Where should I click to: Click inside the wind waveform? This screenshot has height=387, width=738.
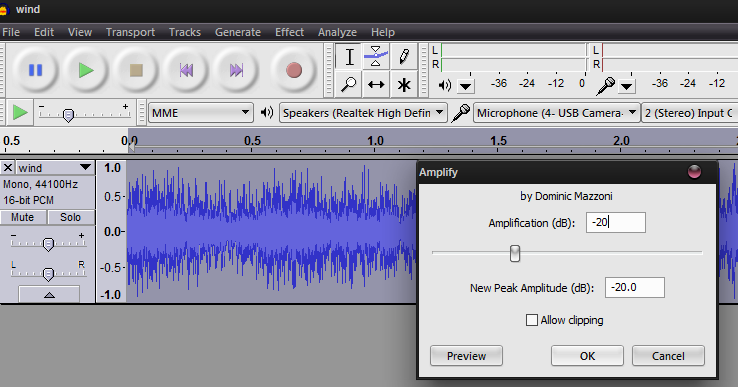[x=271, y=232]
